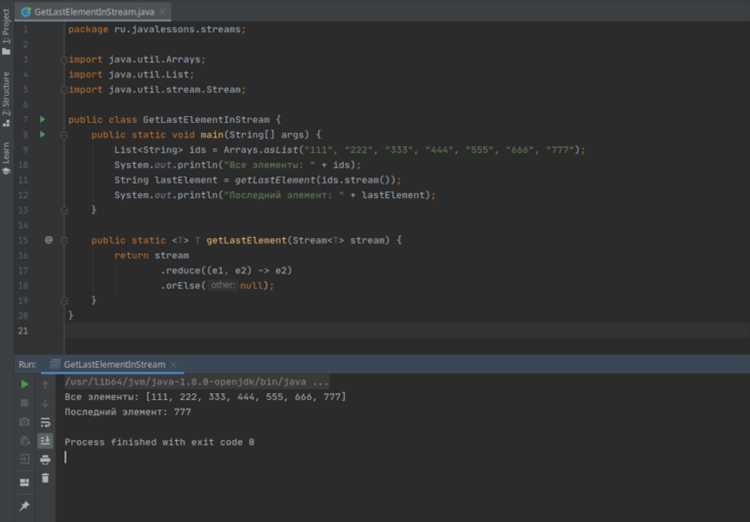Open the Structure tool window tab
Screen dimensions: 750x522
pyautogui.click(x=6, y=100)
